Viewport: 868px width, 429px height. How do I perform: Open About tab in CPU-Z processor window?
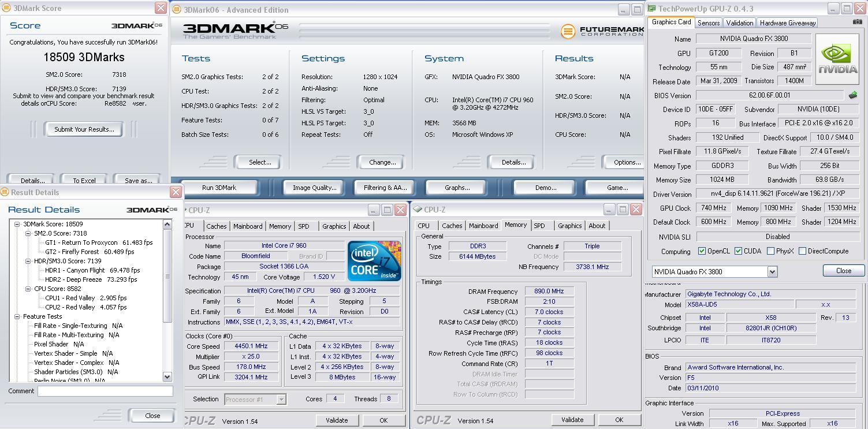362,226
